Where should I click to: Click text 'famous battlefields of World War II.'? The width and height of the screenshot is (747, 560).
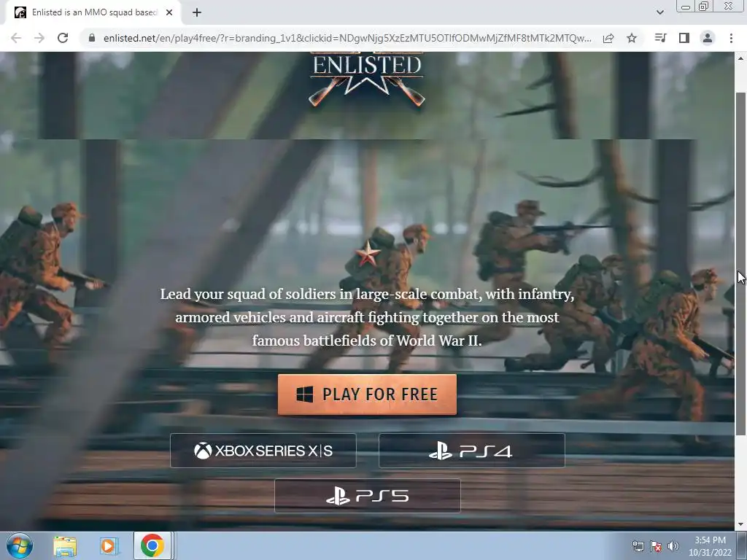[x=367, y=341]
